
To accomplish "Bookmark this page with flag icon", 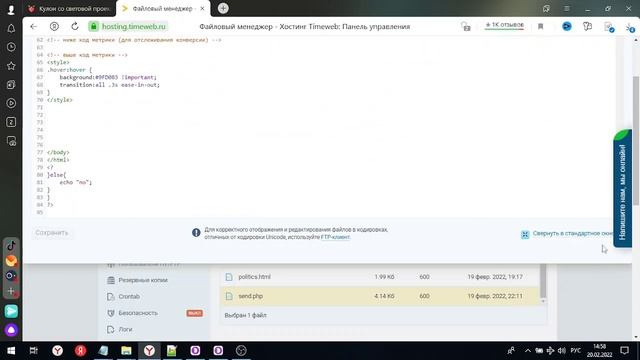I will click(x=540, y=27).
